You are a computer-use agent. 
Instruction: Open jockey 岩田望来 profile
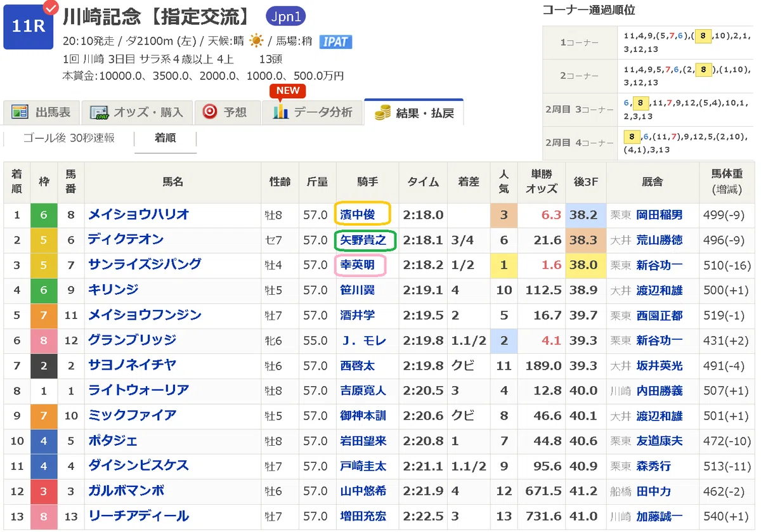point(363,441)
